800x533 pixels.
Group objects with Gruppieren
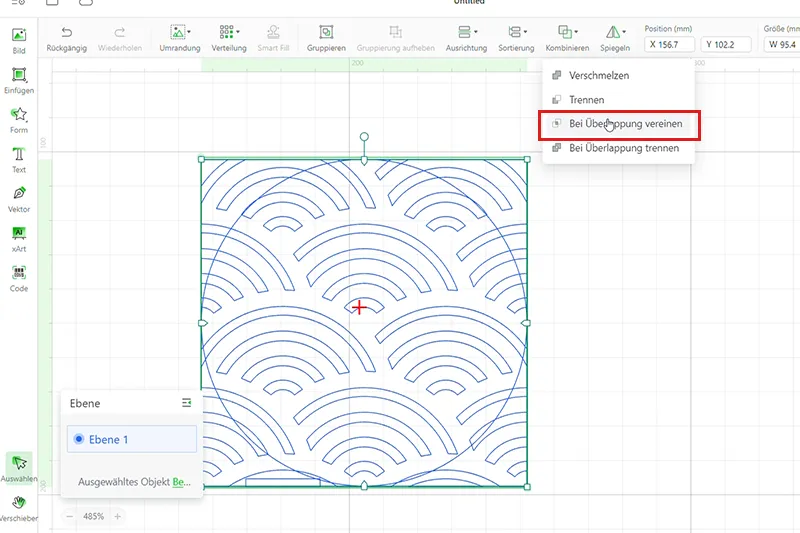[326, 39]
